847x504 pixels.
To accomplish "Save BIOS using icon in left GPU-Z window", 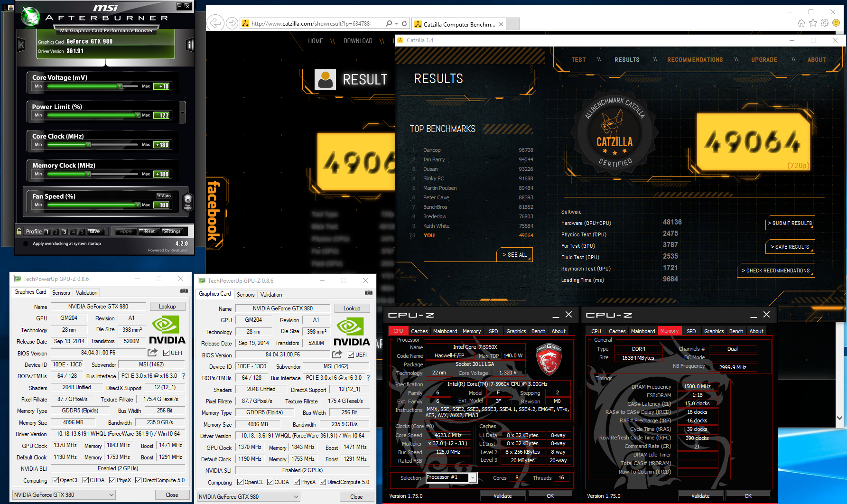I will (152, 353).
